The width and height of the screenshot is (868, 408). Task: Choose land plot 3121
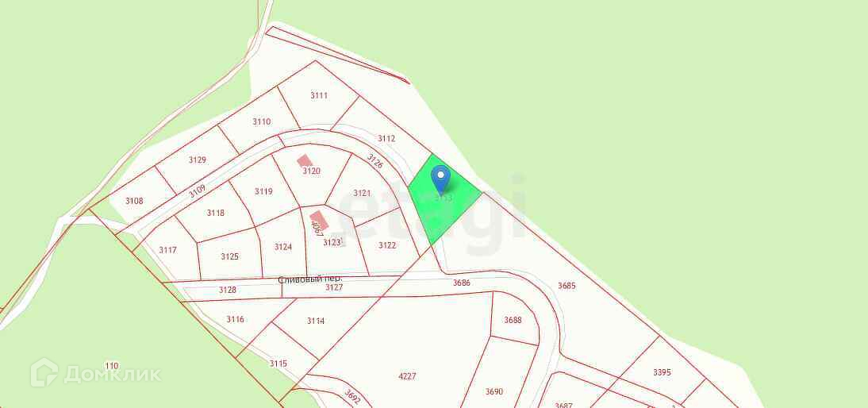[362, 193]
